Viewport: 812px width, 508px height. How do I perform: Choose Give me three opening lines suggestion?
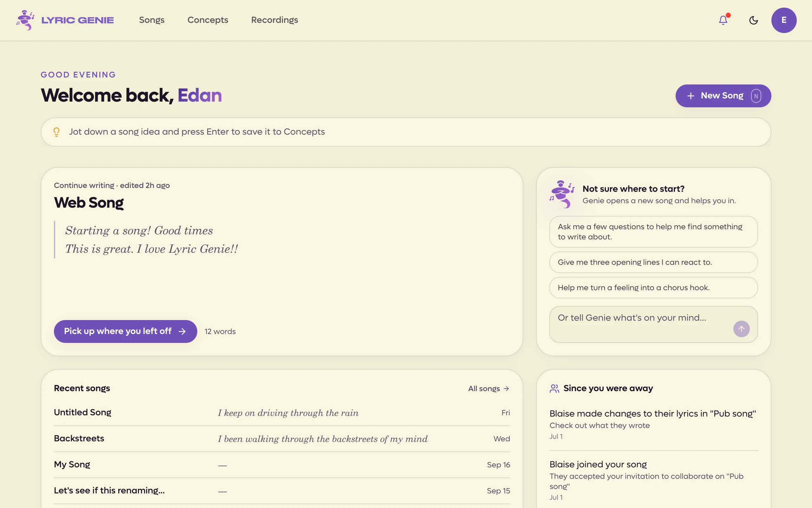653,262
